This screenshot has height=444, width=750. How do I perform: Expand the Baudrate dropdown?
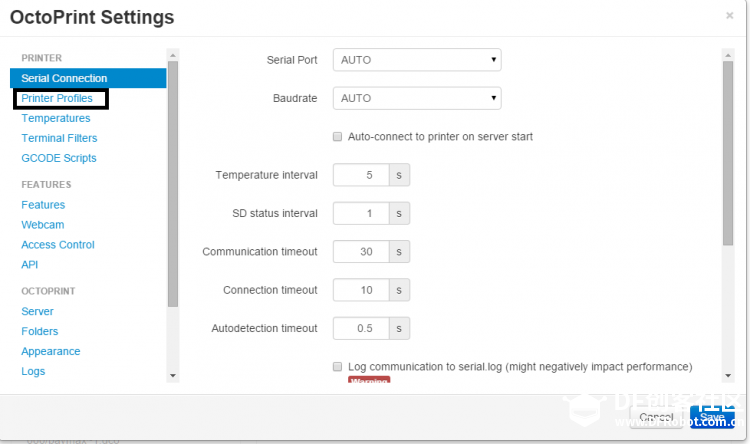(417, 98)
